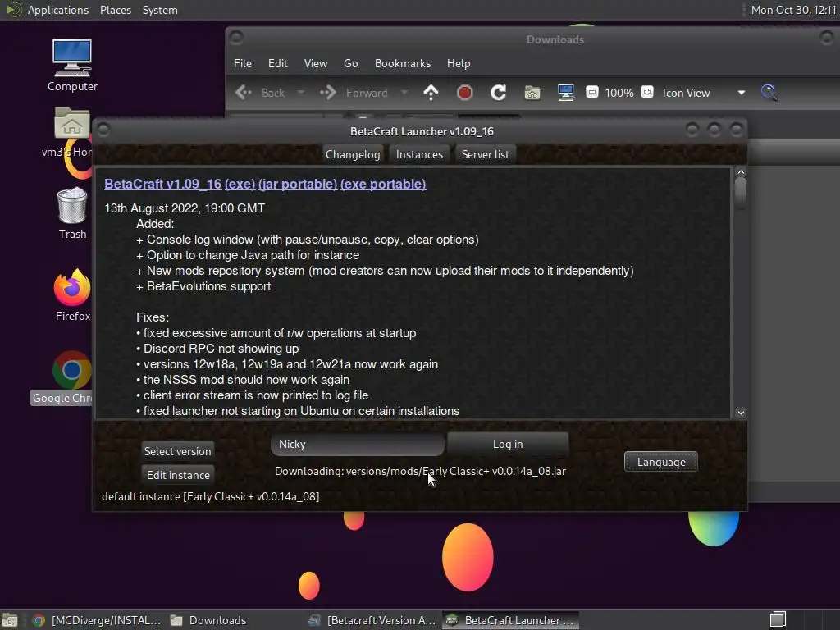Go to Home folder via toolbar icon
This screenshot has width=840, height=630.
point(532,93)
